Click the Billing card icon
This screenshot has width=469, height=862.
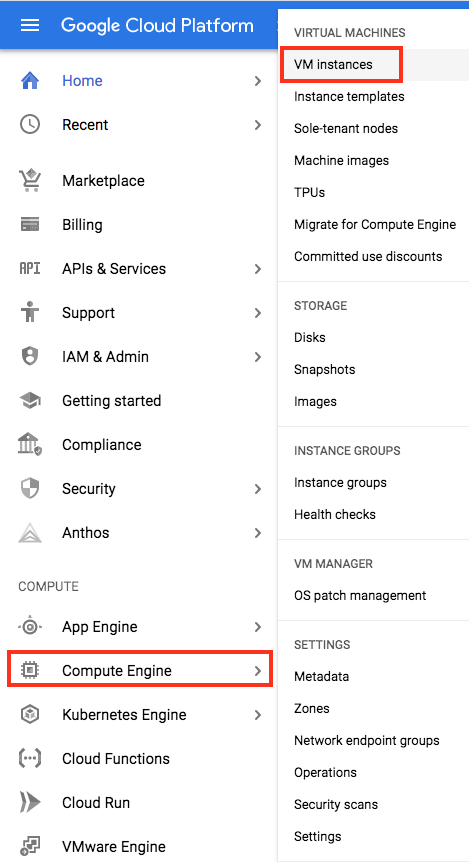pyautogui.click(x=30, y=224)
